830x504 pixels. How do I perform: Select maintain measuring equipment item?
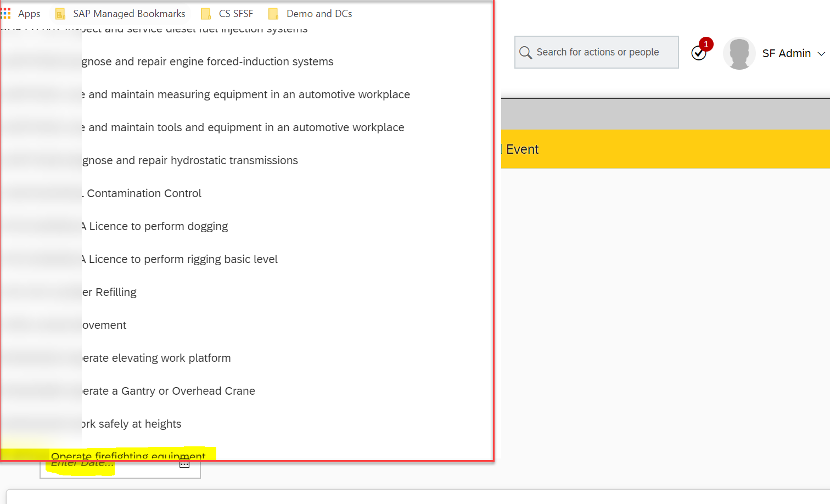[x=246, y=94]
